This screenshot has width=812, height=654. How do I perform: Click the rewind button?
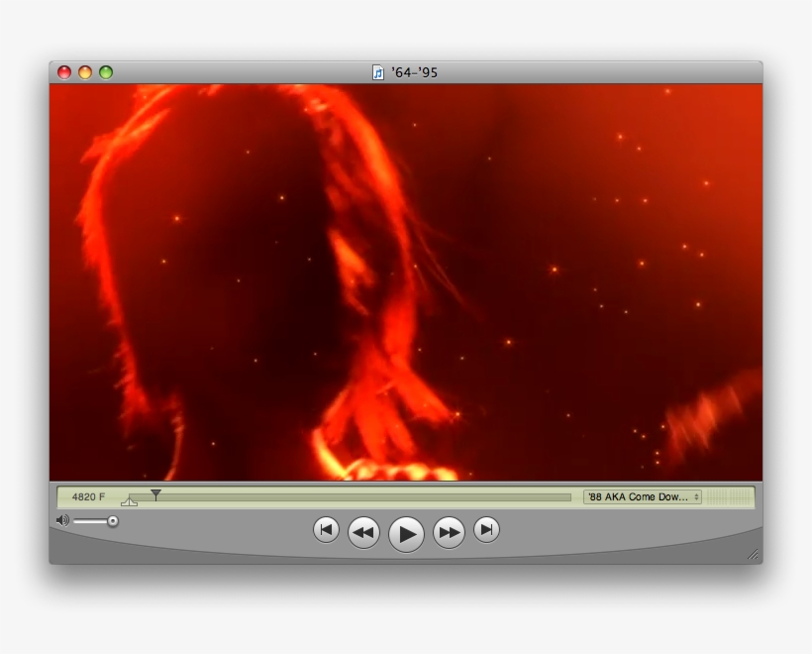coord(363,532)
